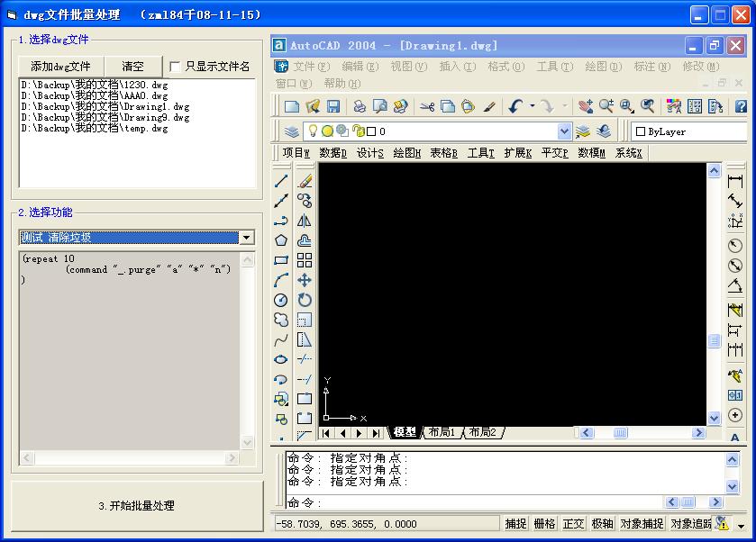This screenshot has width=756, height=542.
Task: Open the 编辑(E) menu
Action: pyautogui.click(x=360, y=67)
